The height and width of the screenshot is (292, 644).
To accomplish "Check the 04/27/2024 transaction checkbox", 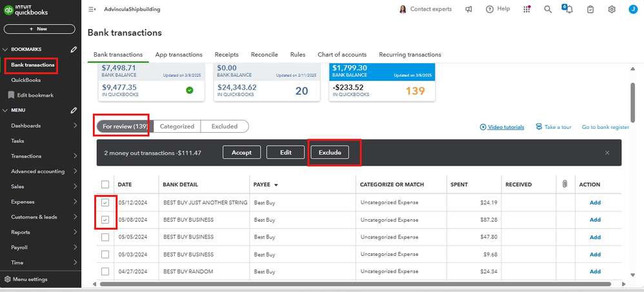I will tap(105, 271).
